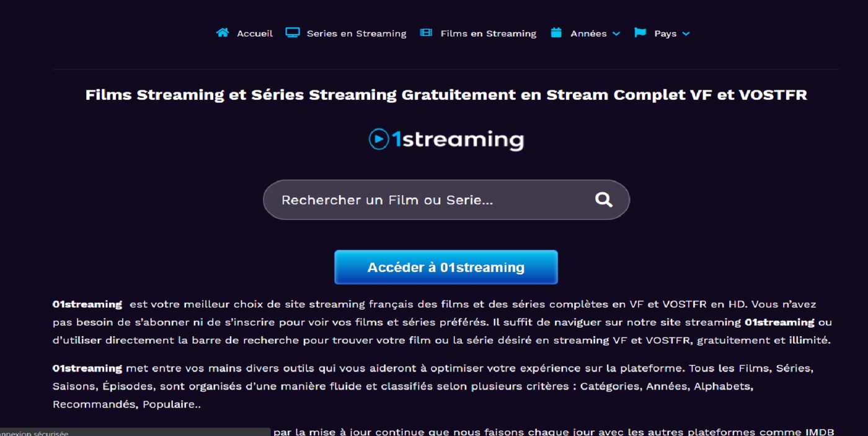Expand the Pays dropdown chevron
Screen dimensions: 868x436
[686, 34]
